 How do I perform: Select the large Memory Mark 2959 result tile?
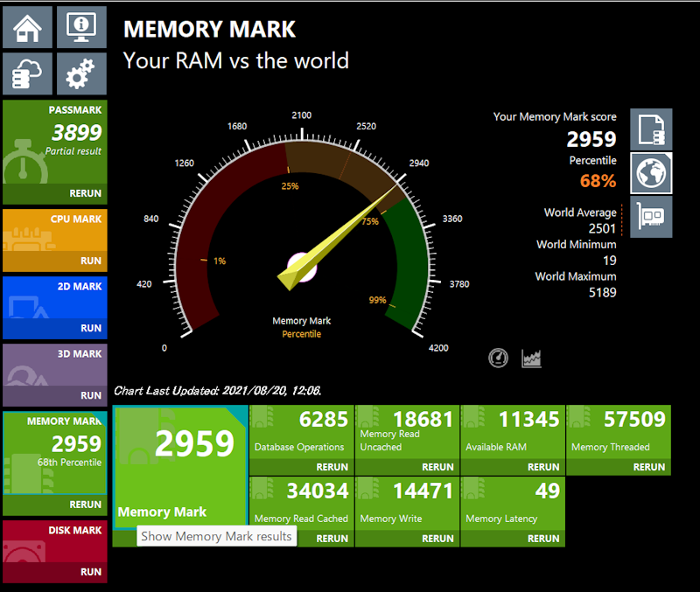pos(180,466)
